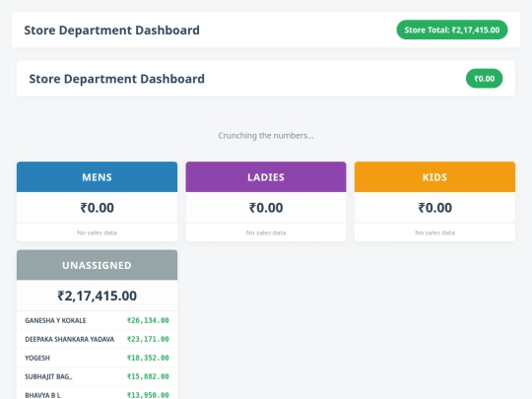Image resolution: width=532 pixels, height=399 pixels.
Task: Click No sales data under MENS
Action: click(x=97, y=233)
